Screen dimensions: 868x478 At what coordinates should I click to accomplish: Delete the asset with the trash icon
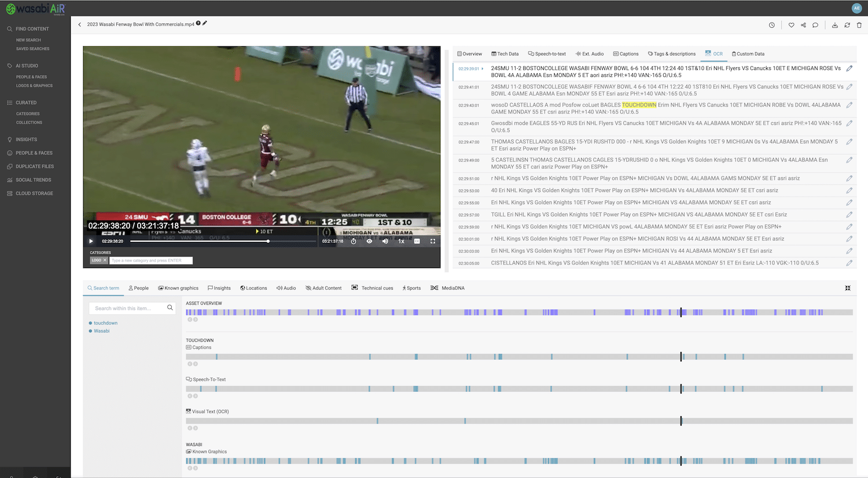click(x=859, y=25)
